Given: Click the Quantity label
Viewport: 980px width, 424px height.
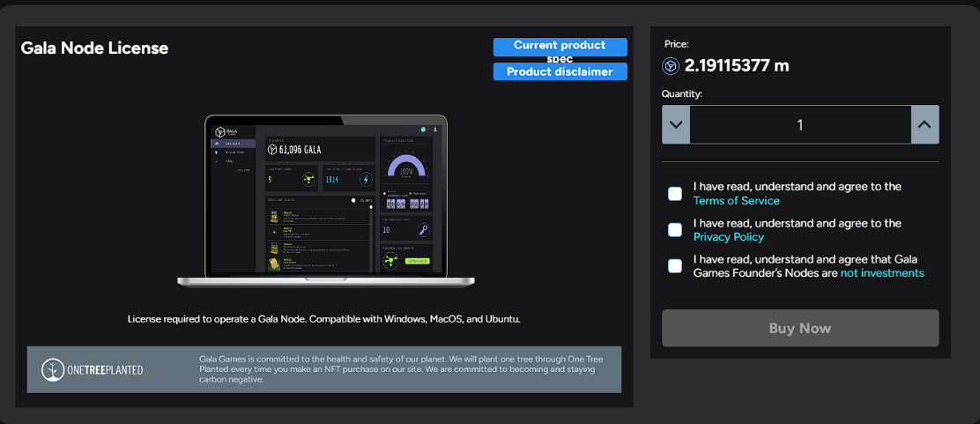Looking at the screenshot, I should (682, 93).
